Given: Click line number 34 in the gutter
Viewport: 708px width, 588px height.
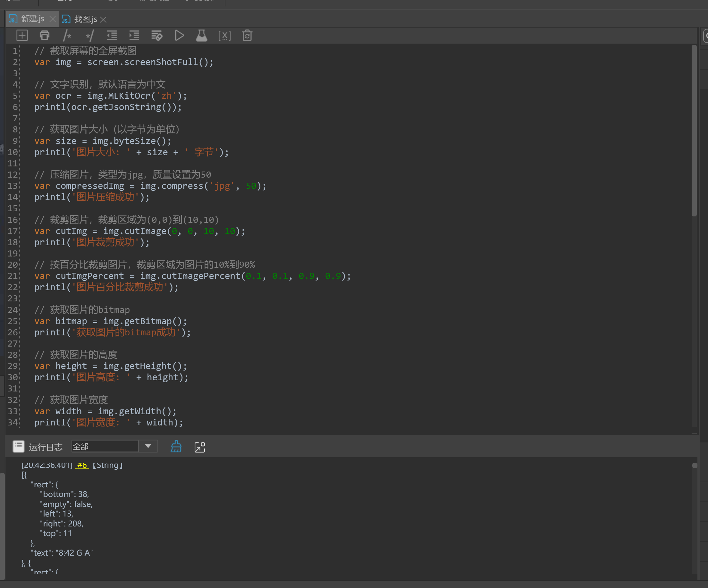Looking at the screenshot, I should coord(13,423).
